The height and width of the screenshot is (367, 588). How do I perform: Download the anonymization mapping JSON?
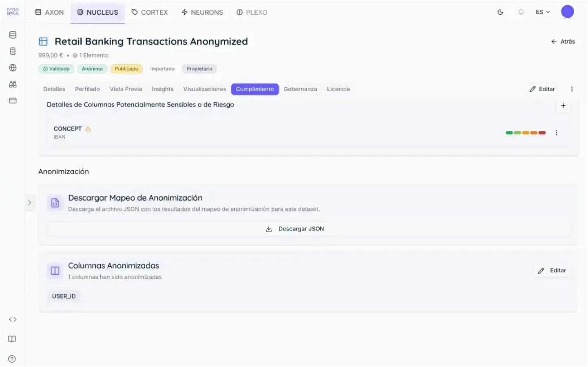click(x=309, y=229)
